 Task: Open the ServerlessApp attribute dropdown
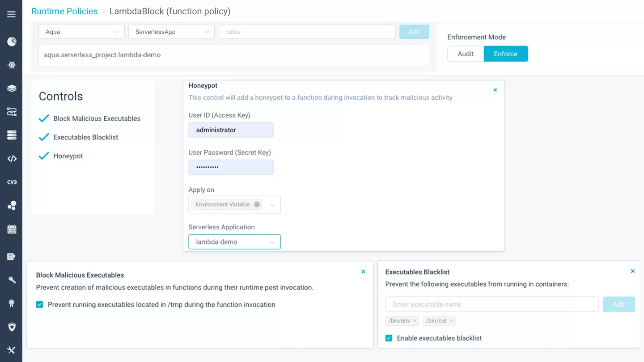click(171, 32)
